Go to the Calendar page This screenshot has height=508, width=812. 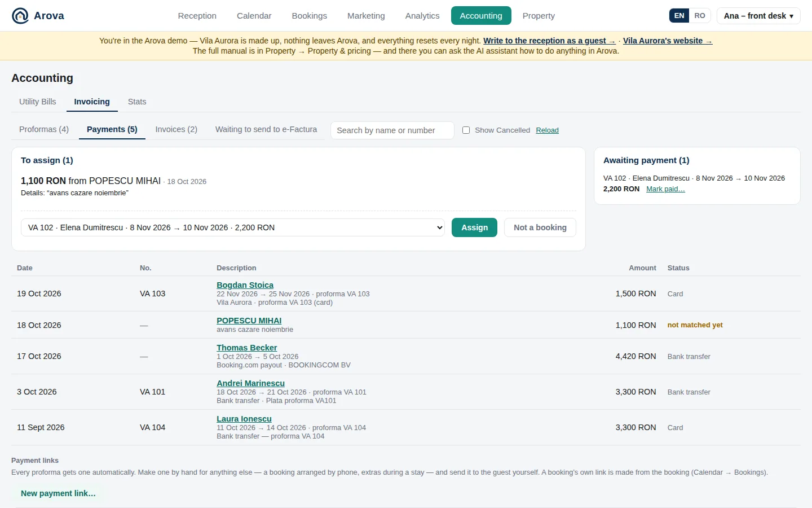254,16
